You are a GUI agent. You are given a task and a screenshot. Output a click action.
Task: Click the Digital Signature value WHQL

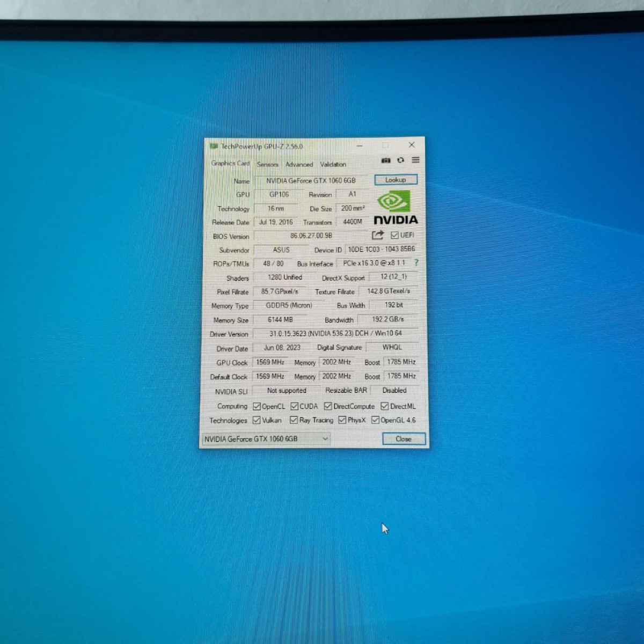pyautogui.click(x=392, y=347)
